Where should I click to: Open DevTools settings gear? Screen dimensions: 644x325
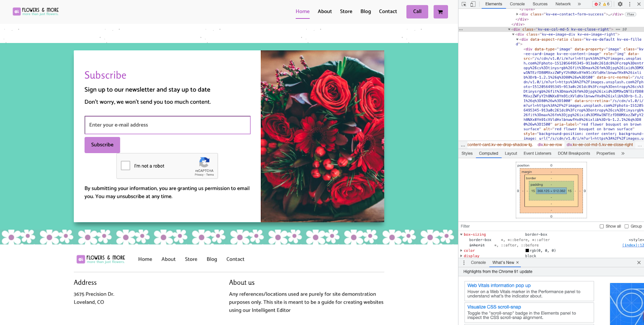[620, 4]
